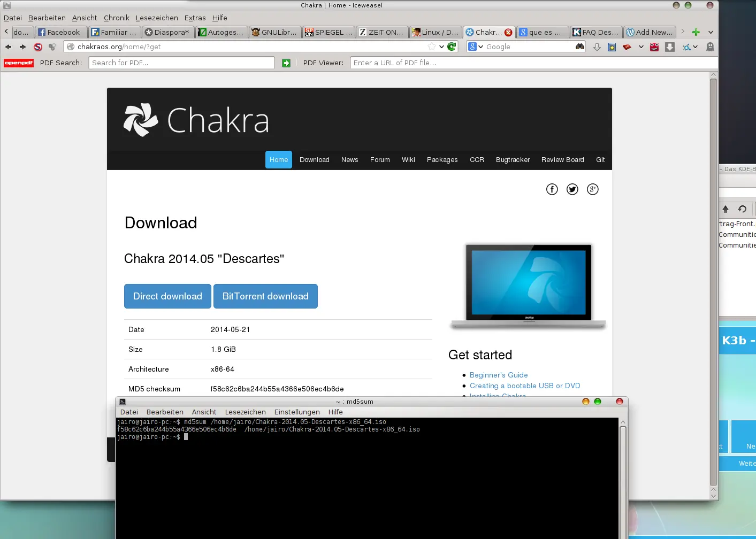Bookmark this page with the star
756x539 pixels.
[x=432, y=47]
